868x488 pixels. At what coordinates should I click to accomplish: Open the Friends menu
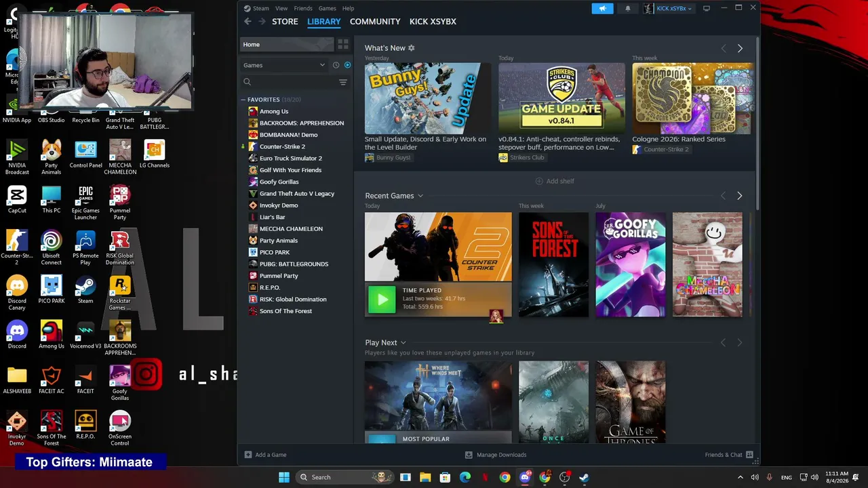(x=303, y=8)
